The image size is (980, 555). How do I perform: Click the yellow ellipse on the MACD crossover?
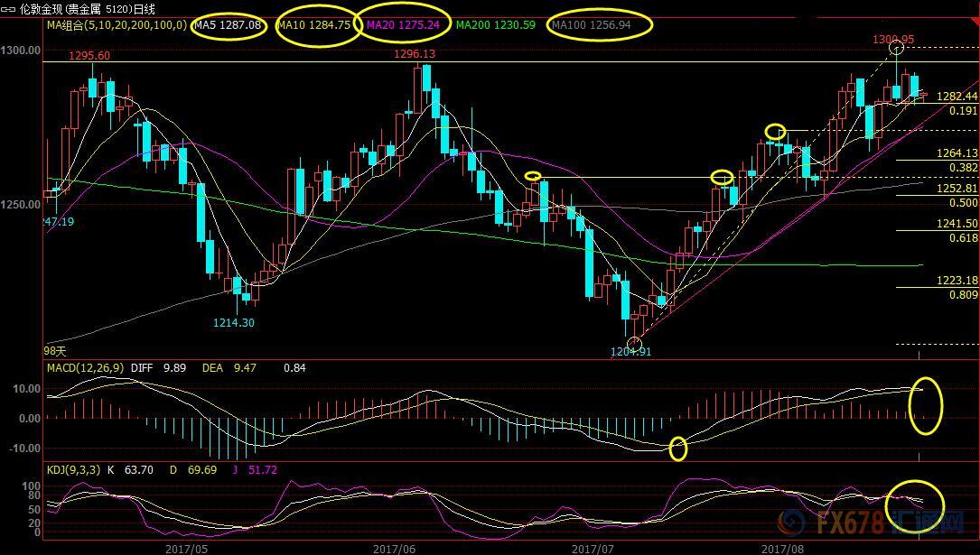[677, 448]
